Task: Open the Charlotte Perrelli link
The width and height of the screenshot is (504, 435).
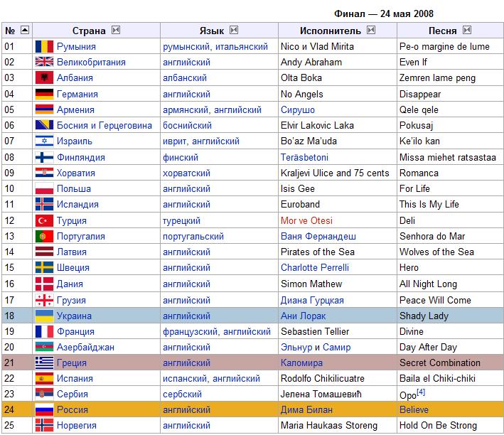Action: click(x=315, y=268)
